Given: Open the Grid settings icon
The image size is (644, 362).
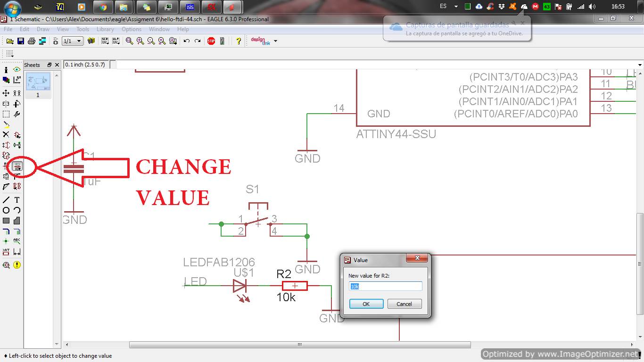Looking at the screenshot, I should 10,54.
